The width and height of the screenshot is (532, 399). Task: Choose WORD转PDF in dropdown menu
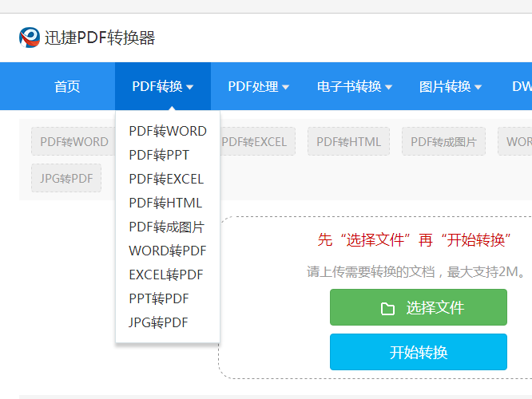point(168,251)
